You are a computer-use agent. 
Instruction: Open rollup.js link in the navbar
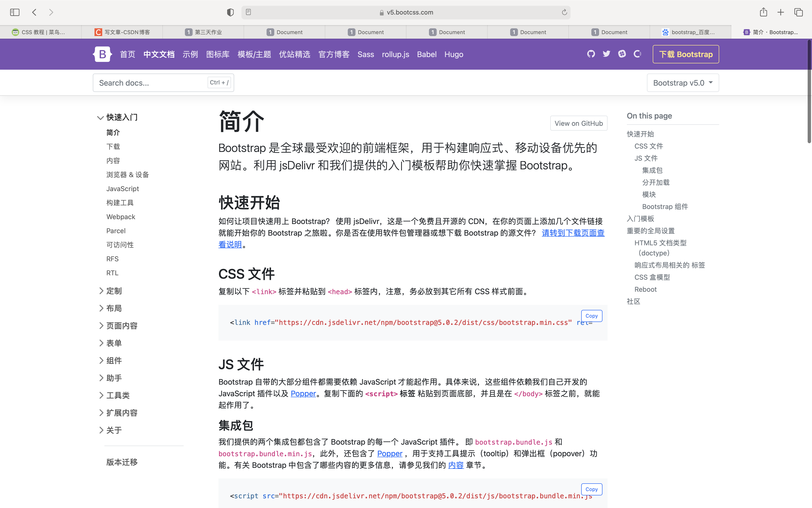click(x=395, y=54)
